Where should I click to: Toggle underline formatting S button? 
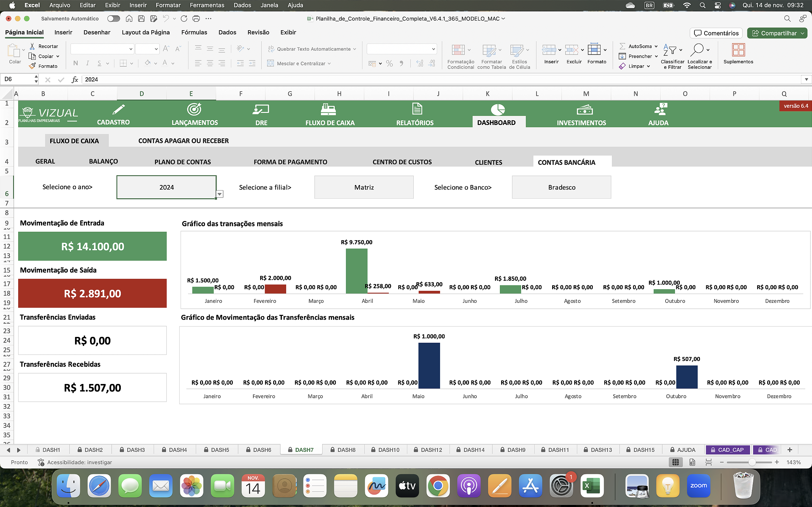99,63
